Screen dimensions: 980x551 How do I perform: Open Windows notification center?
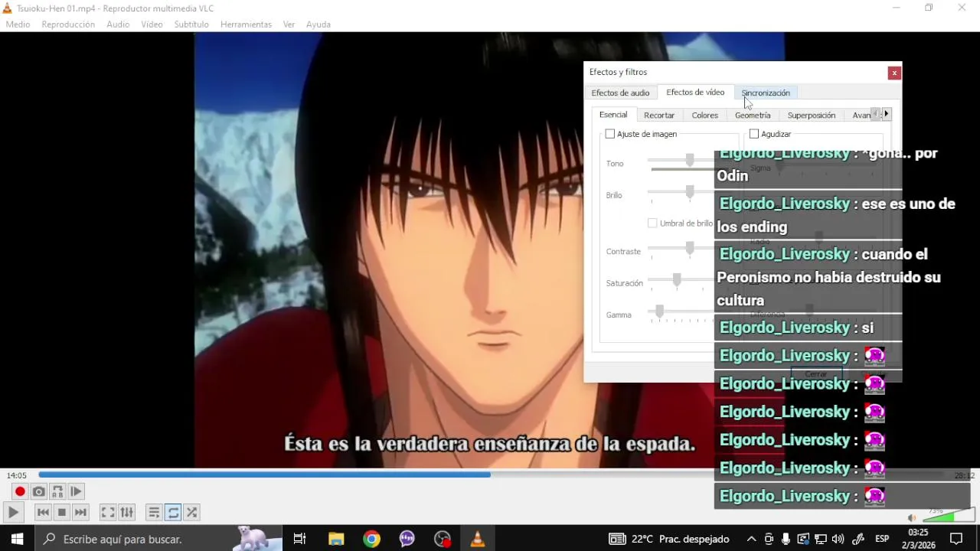pyautogui.click(x=956, y=539)
